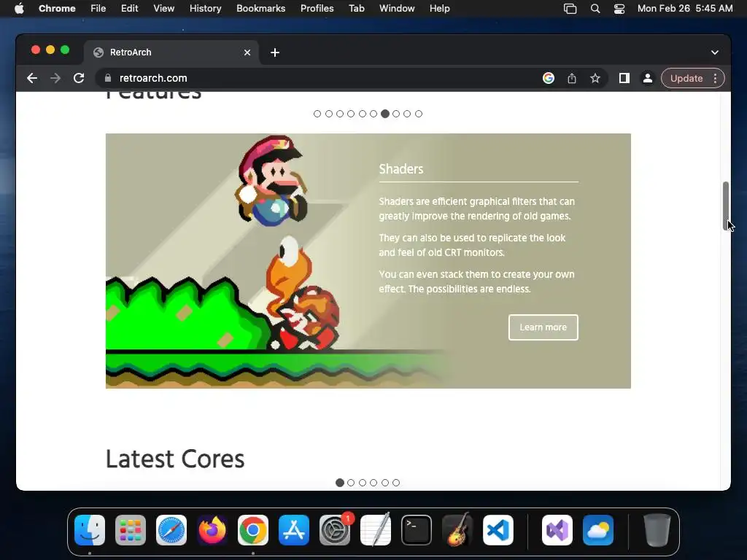The width and height of the screenshot is (747, 560).
Task: Open the Chrome profile menu
Action: (648, 78)
